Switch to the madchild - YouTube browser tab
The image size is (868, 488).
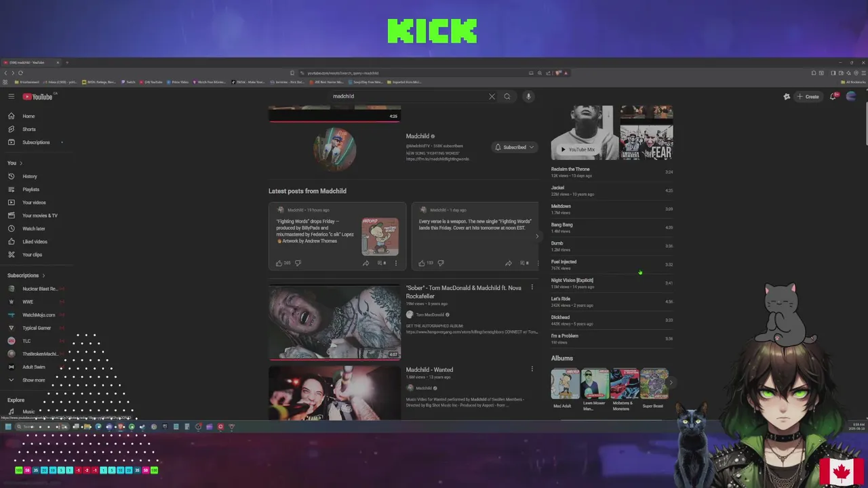31,62
